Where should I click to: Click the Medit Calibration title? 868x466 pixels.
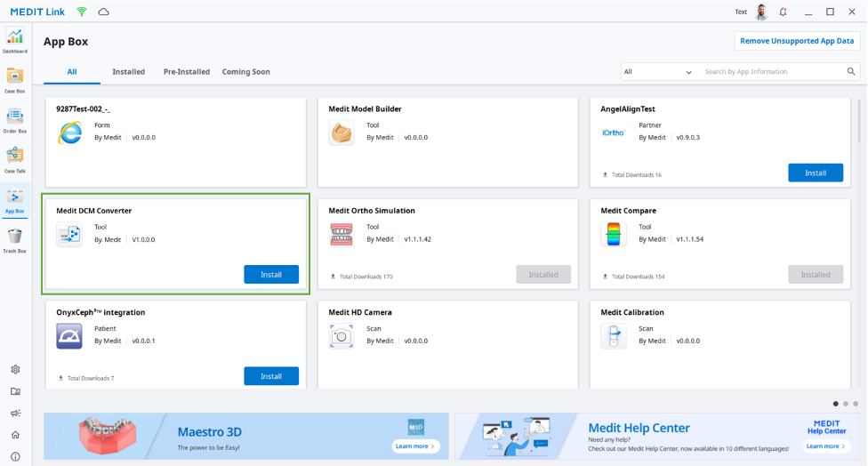pos(632,312)
